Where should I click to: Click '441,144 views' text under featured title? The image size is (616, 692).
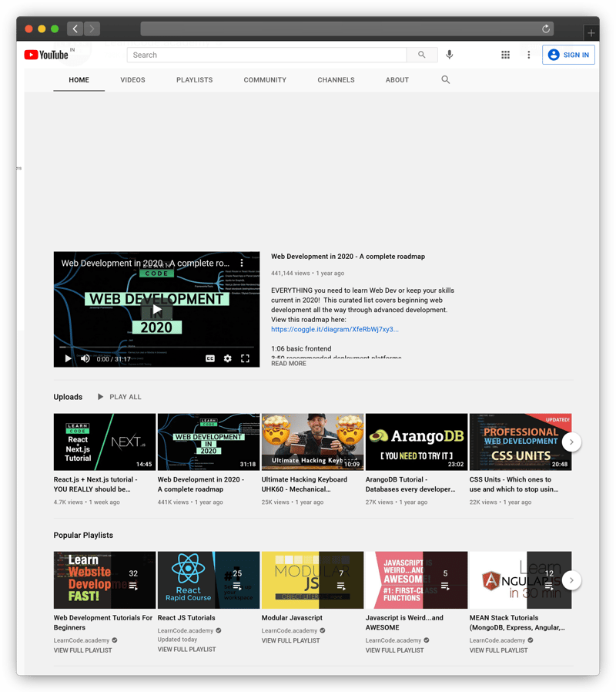[x=290, y=274]
